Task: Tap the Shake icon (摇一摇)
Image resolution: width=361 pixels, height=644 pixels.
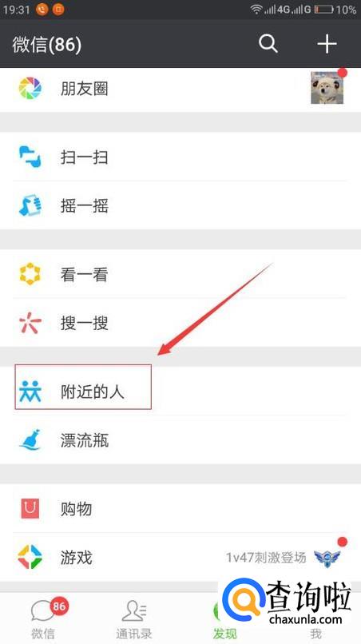Action: tap(30, 205)
